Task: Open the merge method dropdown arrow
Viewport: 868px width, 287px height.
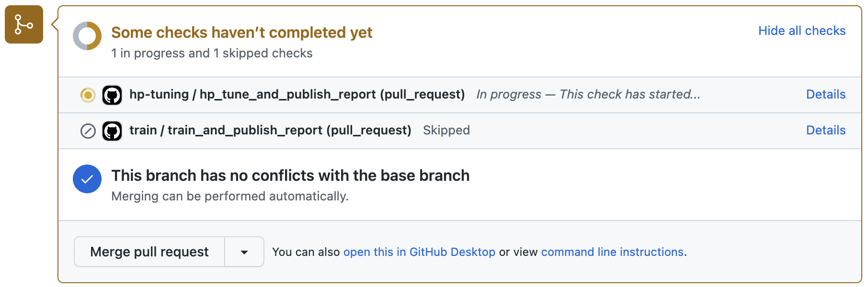Action: [x=244, y=252]
